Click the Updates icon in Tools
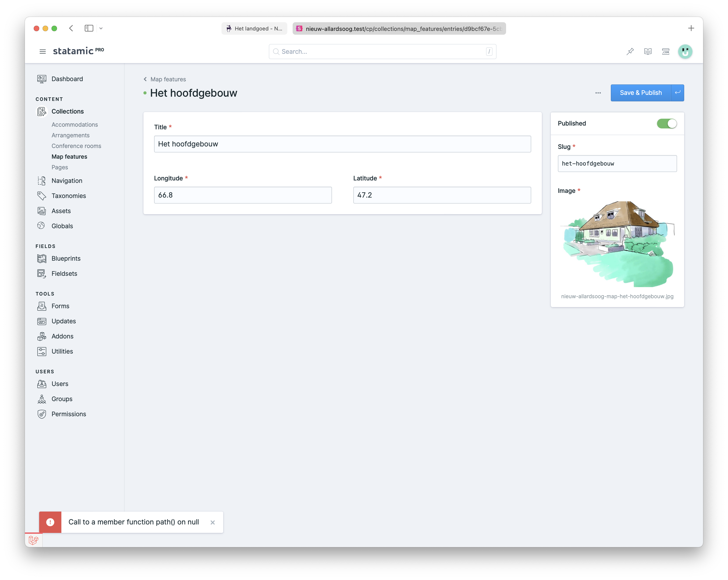728x580 pixels. click(42, 321)
